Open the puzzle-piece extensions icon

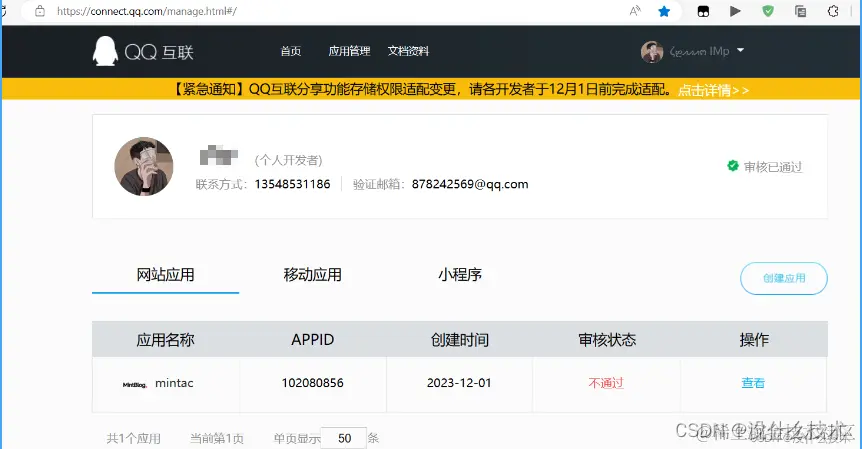click(x=833, y=11)
